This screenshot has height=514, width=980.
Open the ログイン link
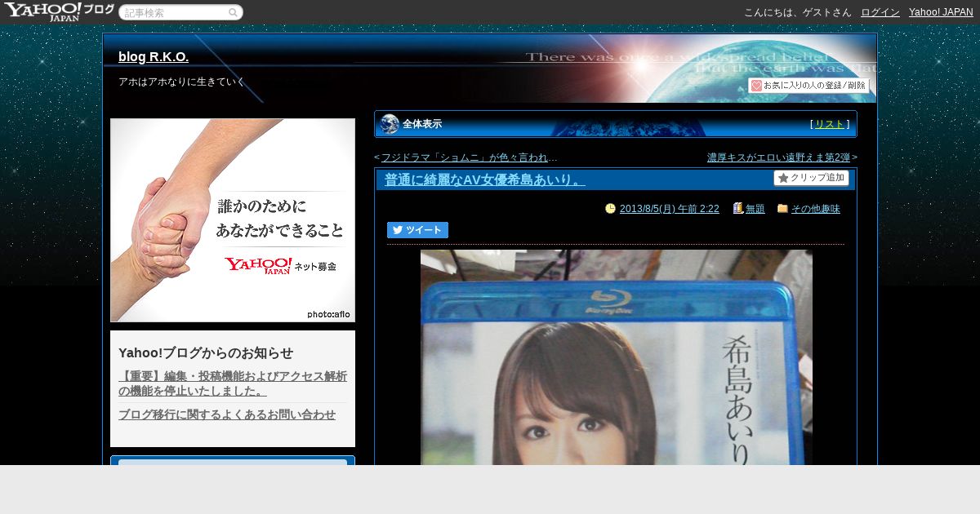[x=880, y=12]
